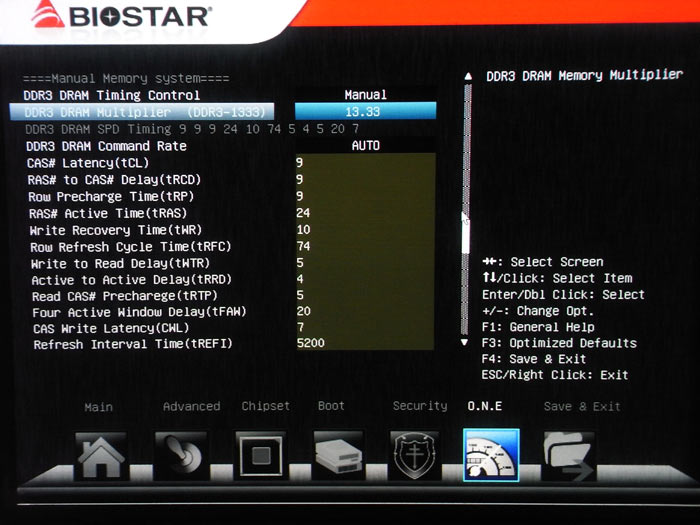Open DDR3 DRAM Command Rate AUTO setting
The image size is (700, 525).
pos(365,145)
